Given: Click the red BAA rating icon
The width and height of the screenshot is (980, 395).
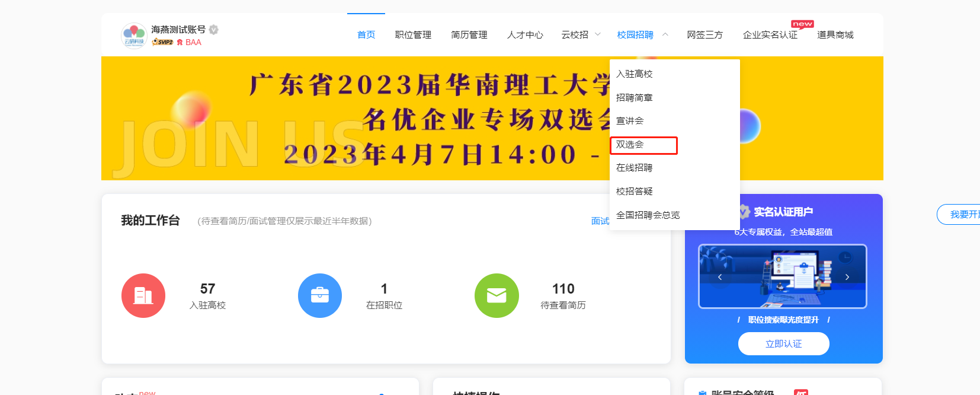Looking at the screenshot, I should [x=180, y=42].
